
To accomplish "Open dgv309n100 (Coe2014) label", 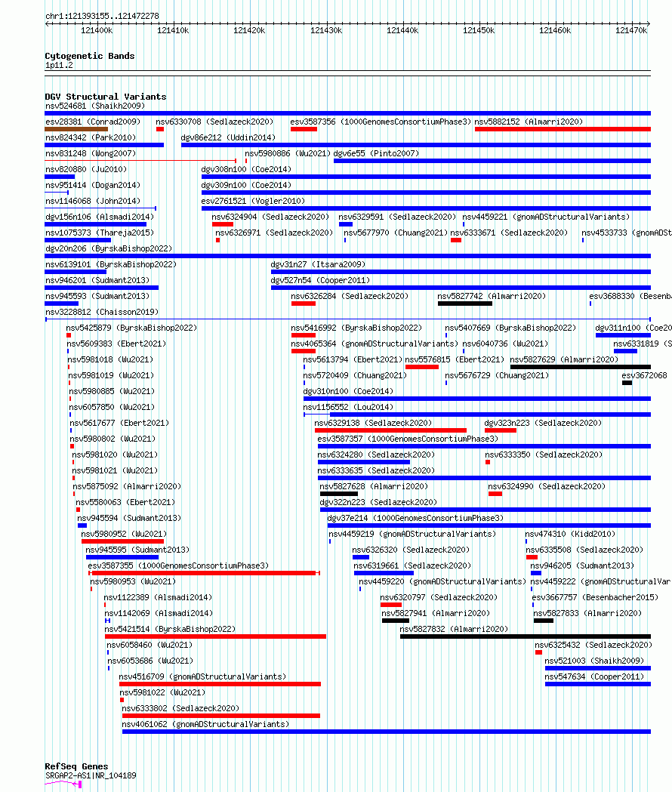I will pyautogui.click(x=246, y=186).
